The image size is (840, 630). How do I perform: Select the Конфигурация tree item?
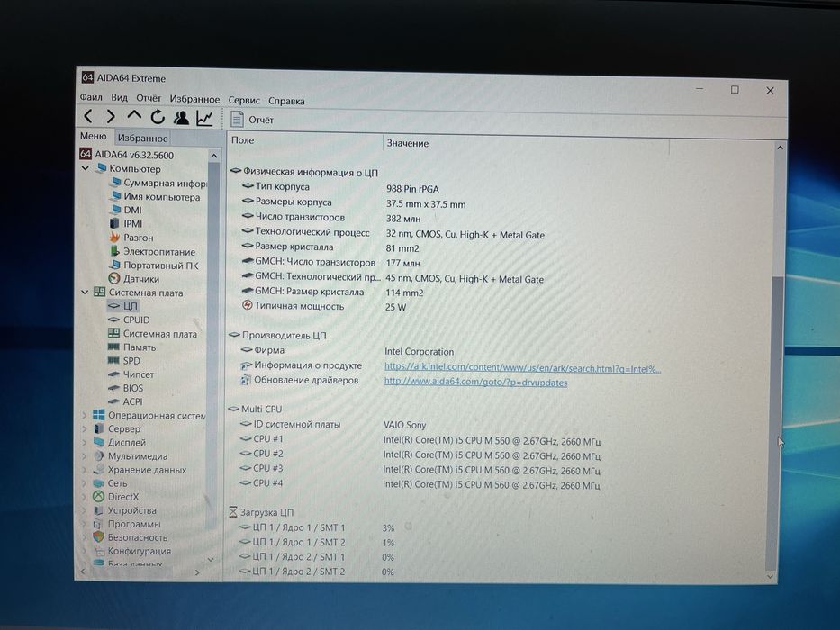pyautogui.click(x=132, y=551)
